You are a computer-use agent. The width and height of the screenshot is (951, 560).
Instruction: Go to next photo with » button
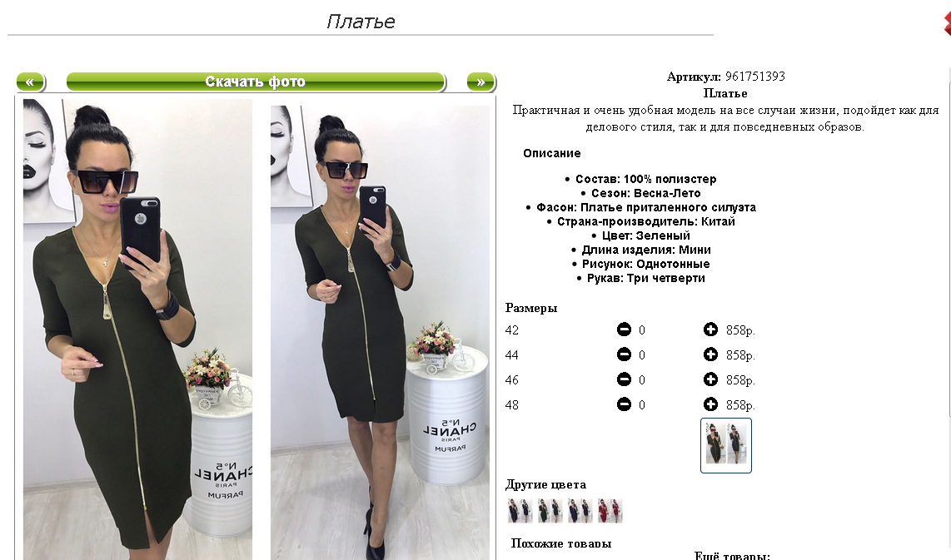tap(481, 82)
